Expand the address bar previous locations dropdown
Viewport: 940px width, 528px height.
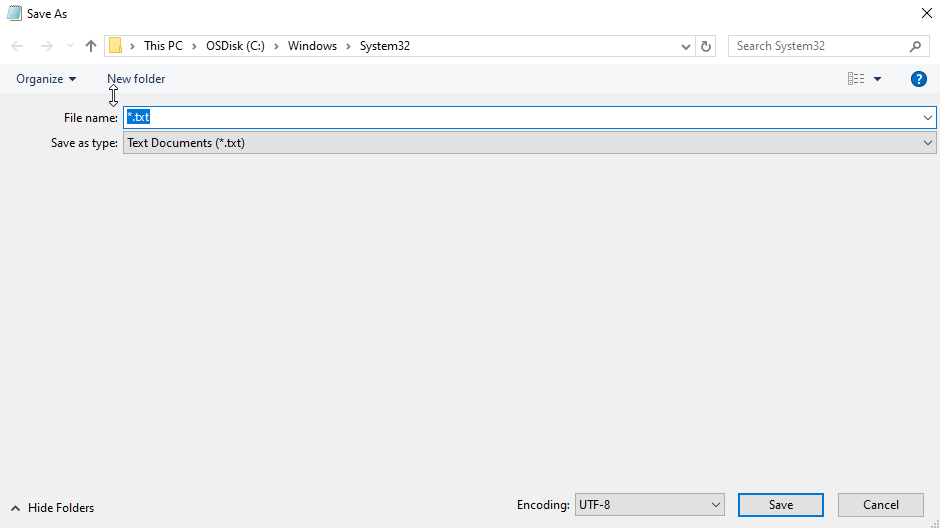point(686,46)
